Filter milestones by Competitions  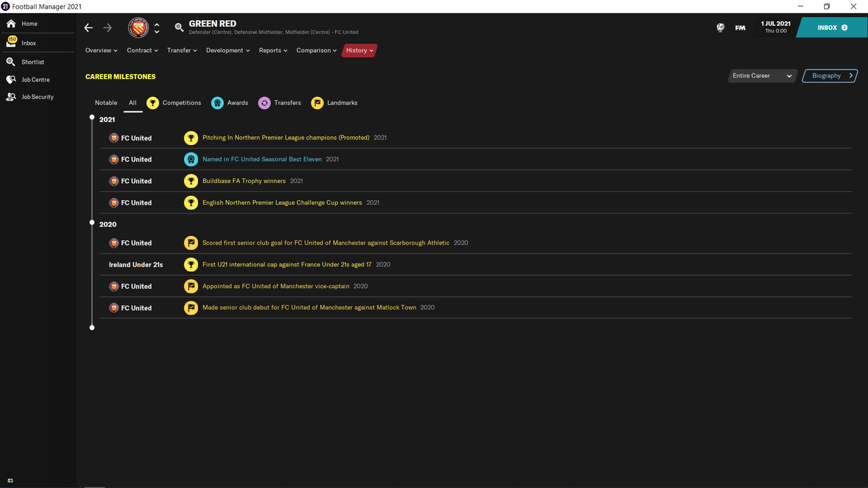[174, 103]
